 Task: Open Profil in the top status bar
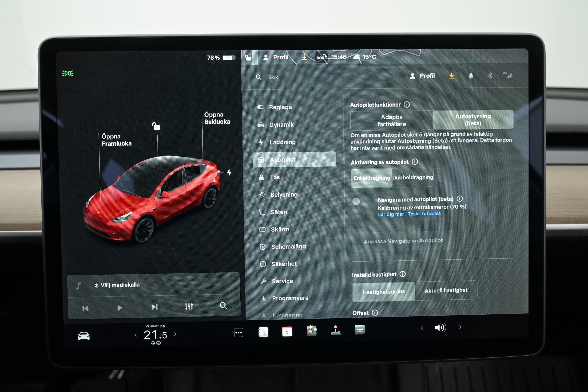click(276, 58)
